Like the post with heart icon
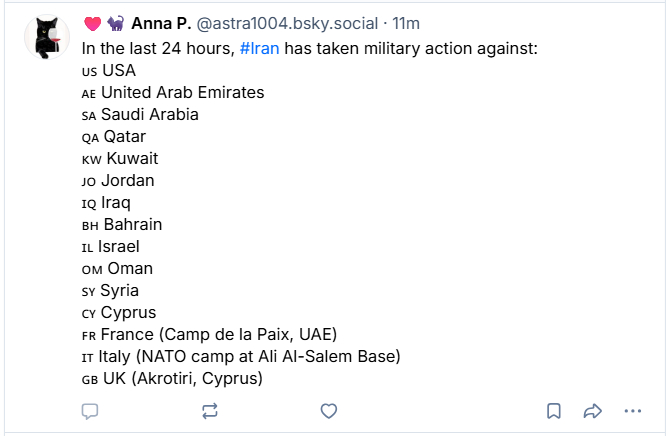 [328, 411]
